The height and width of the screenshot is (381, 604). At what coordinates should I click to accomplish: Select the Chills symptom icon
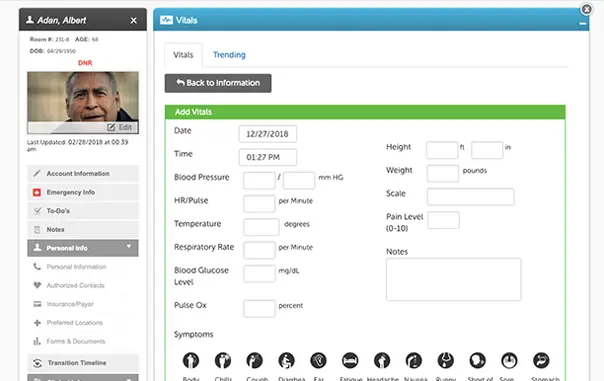click(223, 361)
